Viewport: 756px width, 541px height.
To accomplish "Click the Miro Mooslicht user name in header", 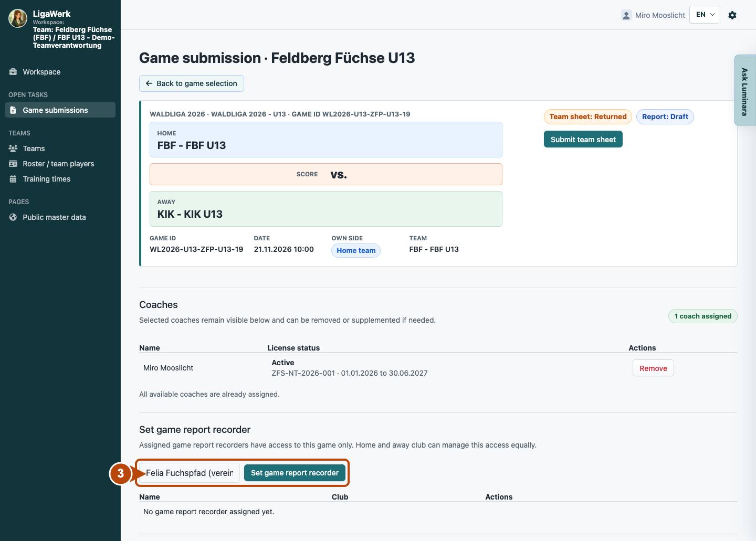I will click(660, 15).
